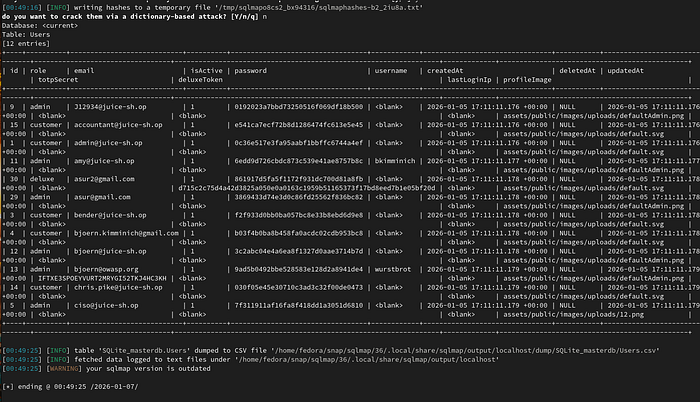This screenshot has width=700, height=402.
Task: Click the id value '15' in the accountant row
Action: pyautogui.click(x=14, y=125)
